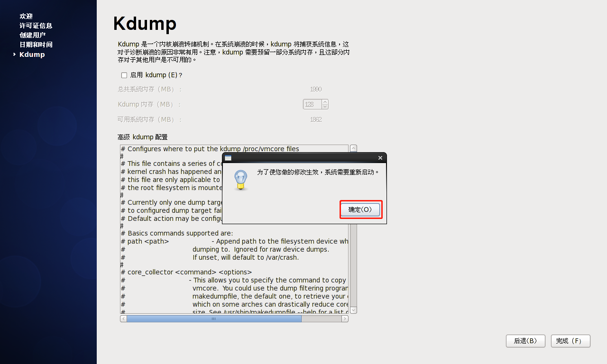Confirm the dialog with 确定(O)
This screenshot has width=607, height=364.
(360, 209)
